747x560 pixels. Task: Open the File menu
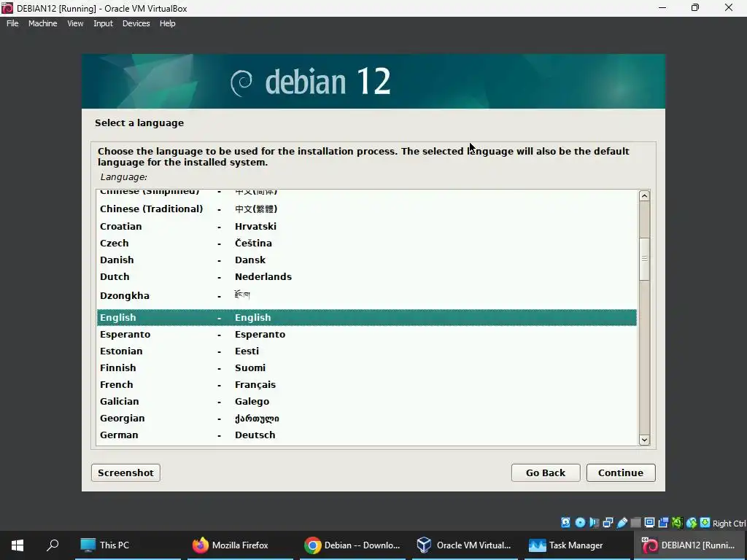(x=12, y=23)
